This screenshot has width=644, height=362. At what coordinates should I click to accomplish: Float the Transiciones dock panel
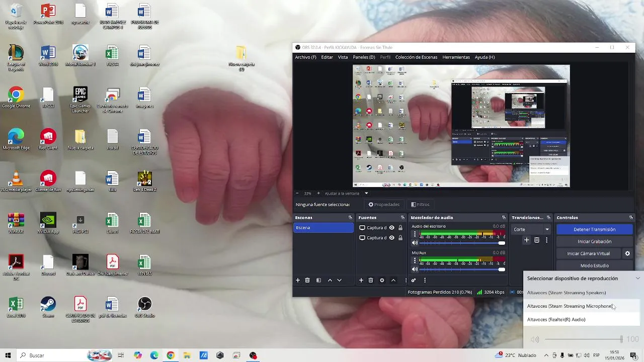[x=548, y=218]
